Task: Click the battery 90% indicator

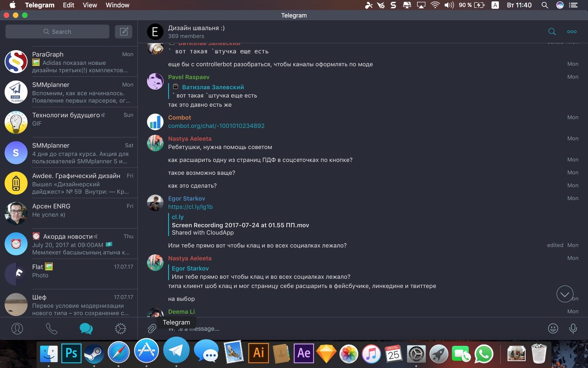Action: point(471,5)
